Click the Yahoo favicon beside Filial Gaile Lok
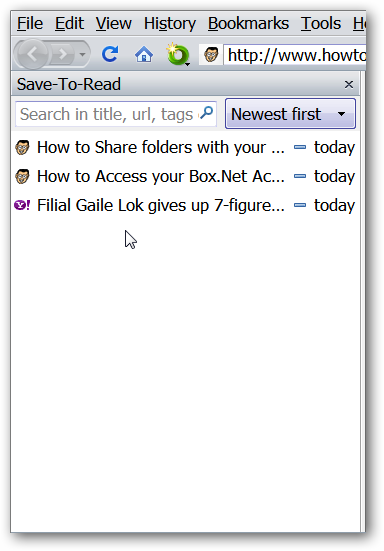 pyautogui.click(x=22, y=205)
